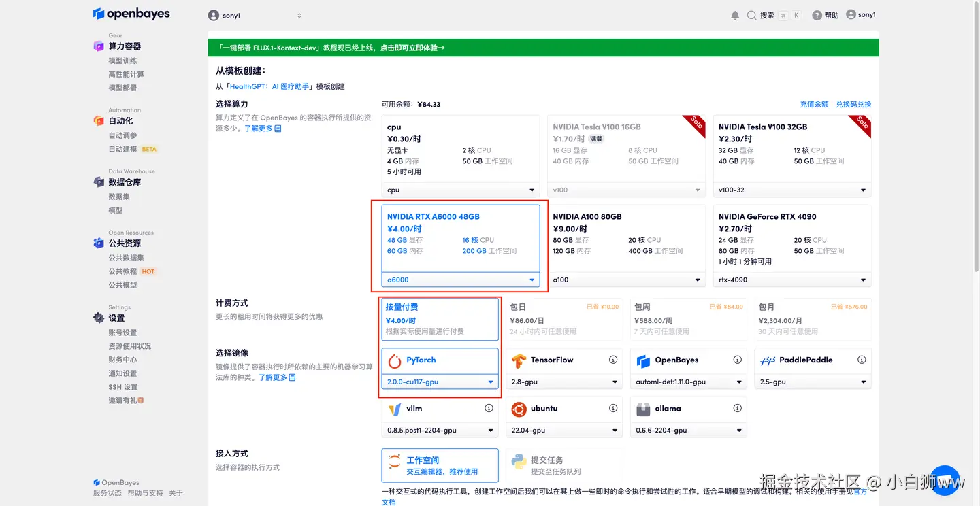Open 自动调参 in sidebar
Image resolution: width=980 pixels, height=506 pixels.
click(122, 135)
